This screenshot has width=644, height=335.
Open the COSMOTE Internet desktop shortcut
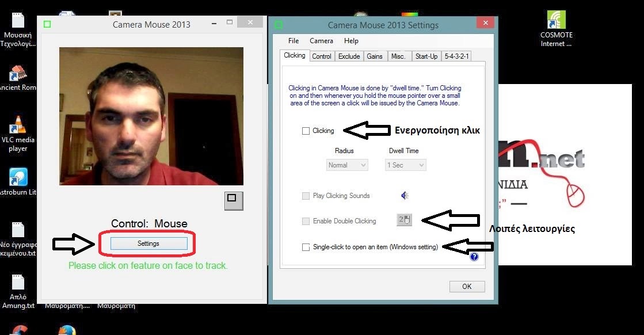pyautogui.click(x=556, y=29)
